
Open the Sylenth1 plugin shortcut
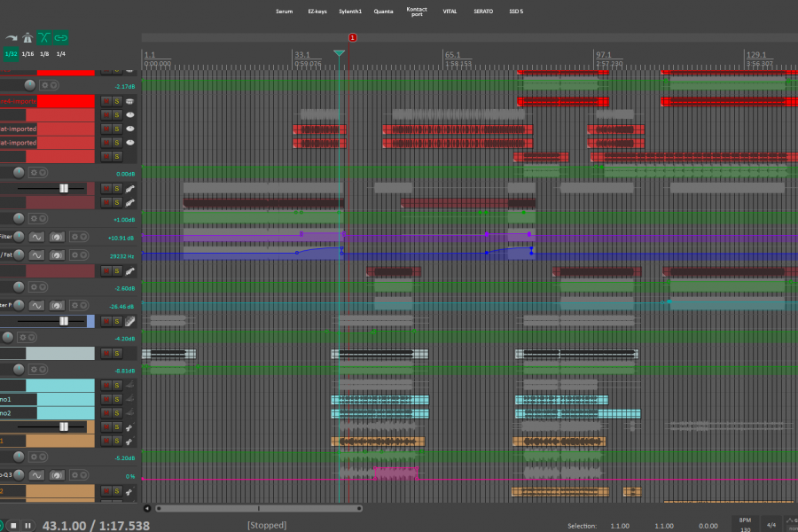click(350, 12)
